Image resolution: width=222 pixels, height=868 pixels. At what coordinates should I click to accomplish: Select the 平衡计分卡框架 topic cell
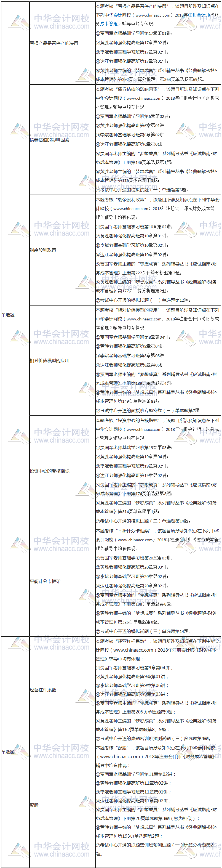point(62,581)
